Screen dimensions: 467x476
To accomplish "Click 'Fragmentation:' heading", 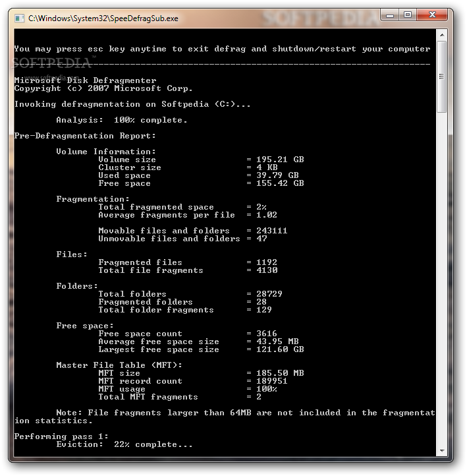I will [93, 199].
